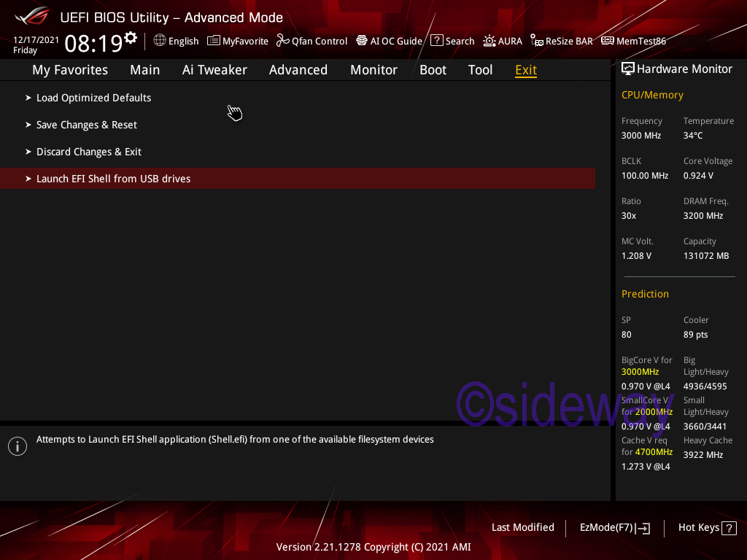Click the ROG logo
This screenshot has height=560, width=747.
tap(32, 16)
